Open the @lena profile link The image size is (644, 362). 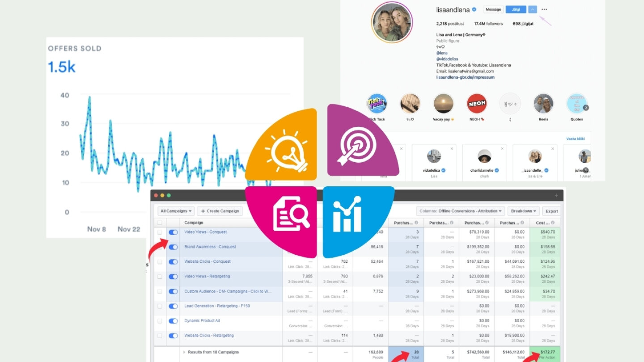click(x=442, y=53)
